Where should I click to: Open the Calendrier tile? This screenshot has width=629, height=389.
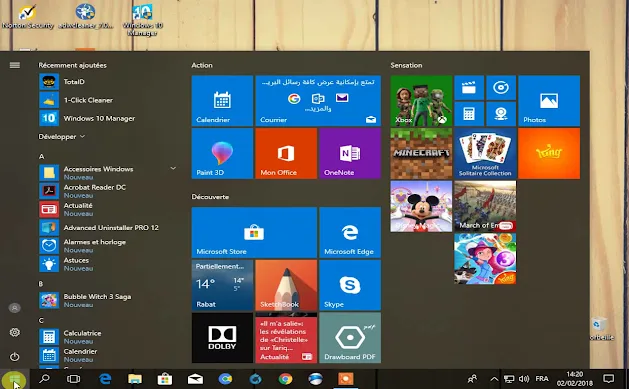point(222,101)
